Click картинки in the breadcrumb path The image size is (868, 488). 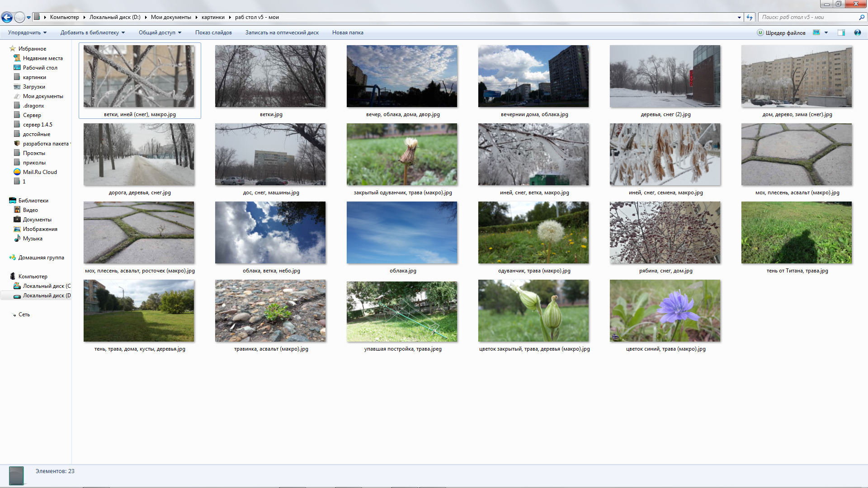click(x=213, y=17)
